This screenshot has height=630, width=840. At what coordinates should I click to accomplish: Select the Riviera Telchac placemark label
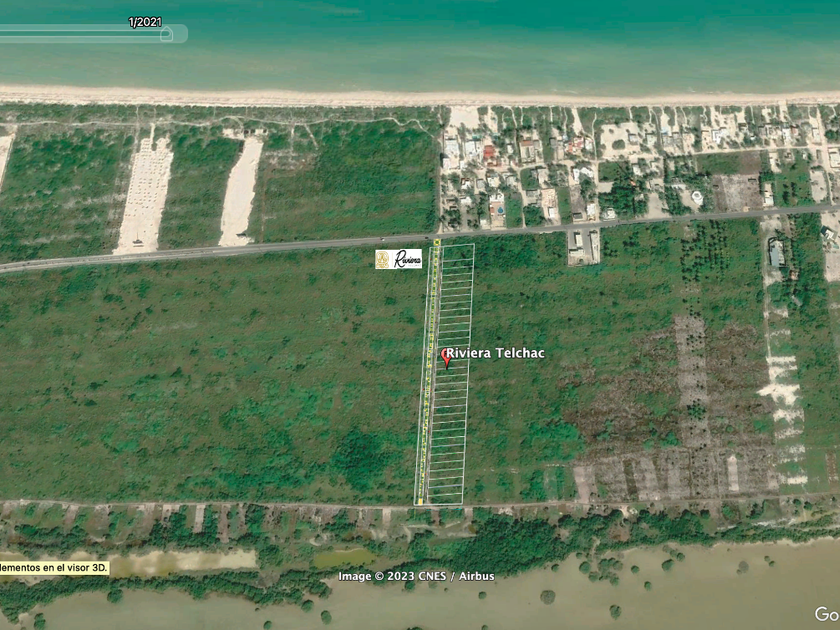point(495,353)
